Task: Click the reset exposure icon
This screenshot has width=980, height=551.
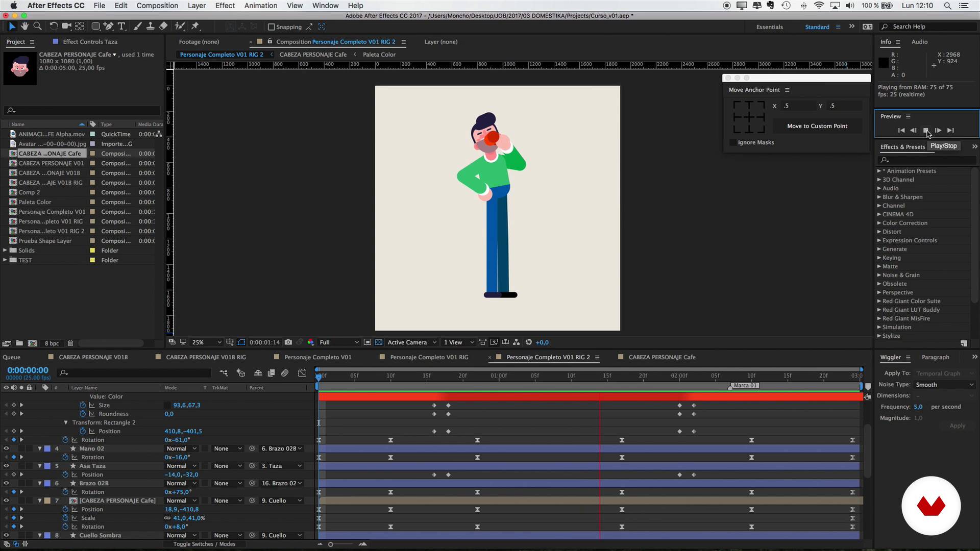Action: pyautogui.click(x=529, y=342)
